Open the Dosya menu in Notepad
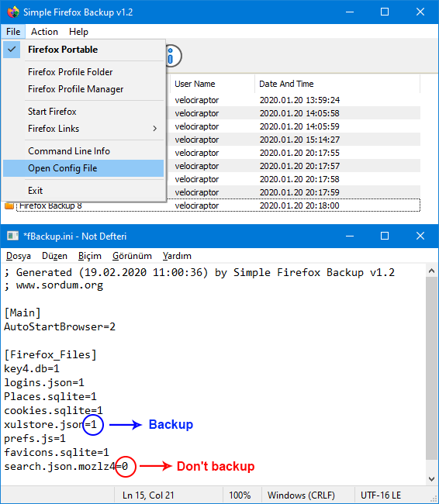This screenshot has height=504, width=439. click(x=19, y=256)
